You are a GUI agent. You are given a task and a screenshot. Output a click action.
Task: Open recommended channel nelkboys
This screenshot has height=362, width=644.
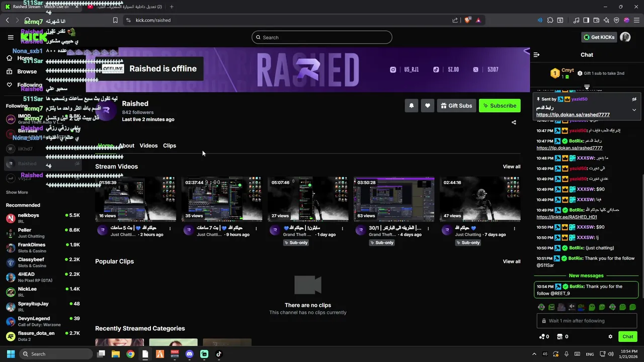(43, 218)
